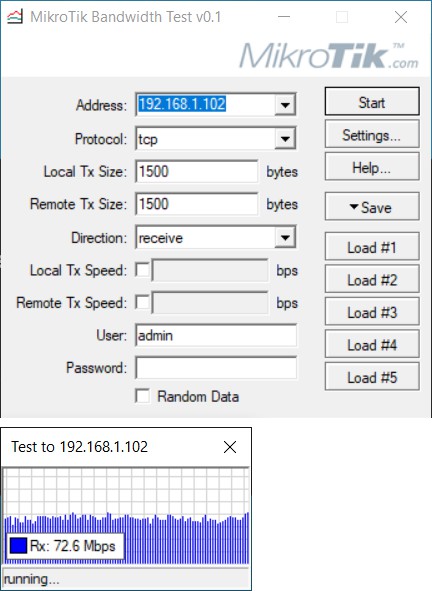Viewport: 432px width, 591px height.
Task: Click into the Local Tx Size field
Action: click(x=197, y=171)
